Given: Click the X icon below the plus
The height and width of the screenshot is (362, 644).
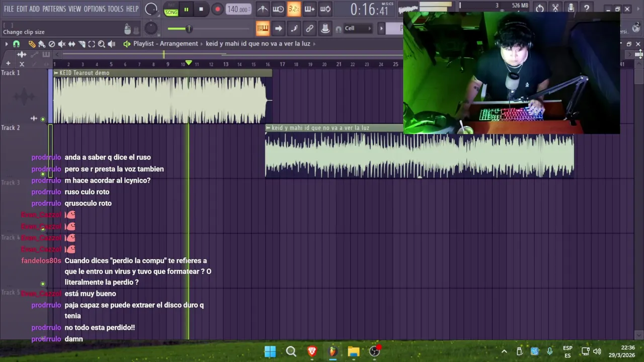Looking at the screenshot, I should tap(22, 64).
